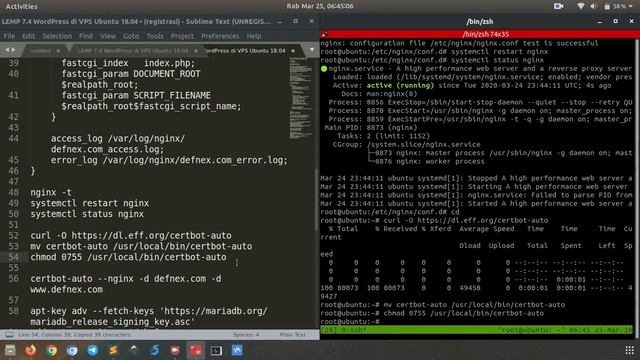This screenshot has width=640, height=360.
Task: Open system menu arrow in top bar
Action: pyautogui.click(x=631, y=6)
